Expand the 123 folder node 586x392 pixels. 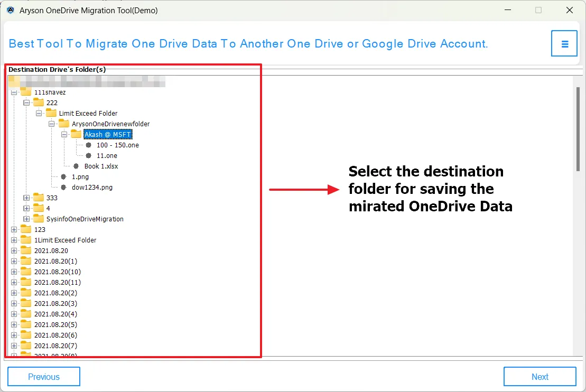click(14, 229)
